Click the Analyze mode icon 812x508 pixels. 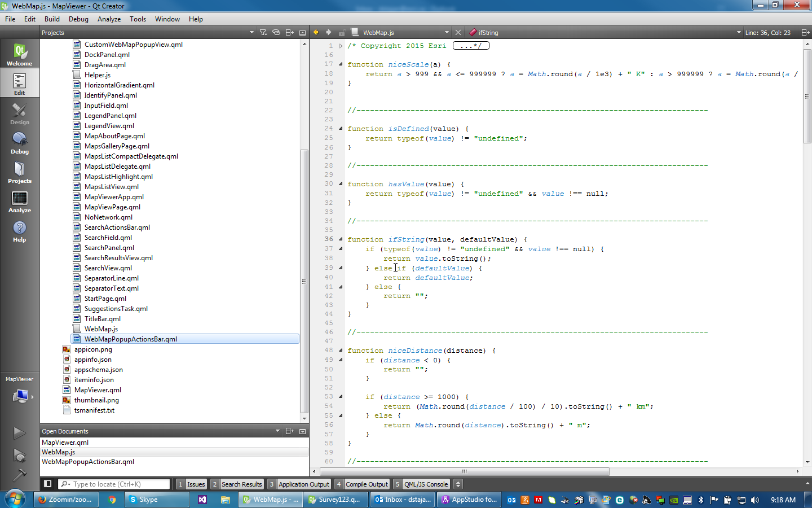tap(19, 202)
